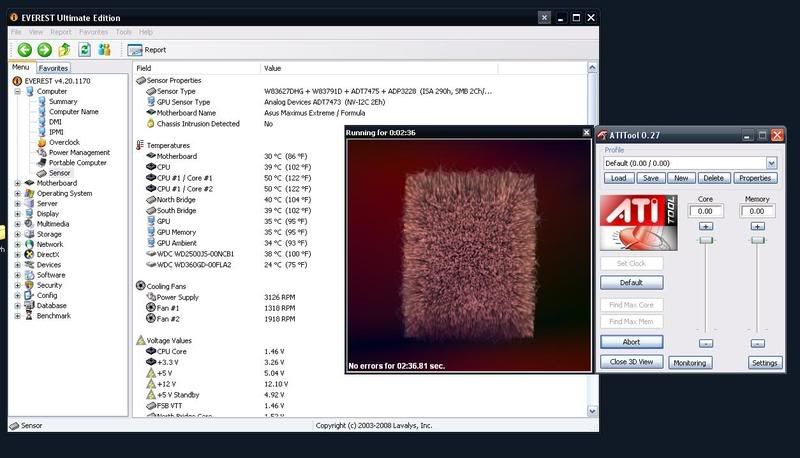
Task: Click the Core clock slider handle
Action: coord(706,240)
